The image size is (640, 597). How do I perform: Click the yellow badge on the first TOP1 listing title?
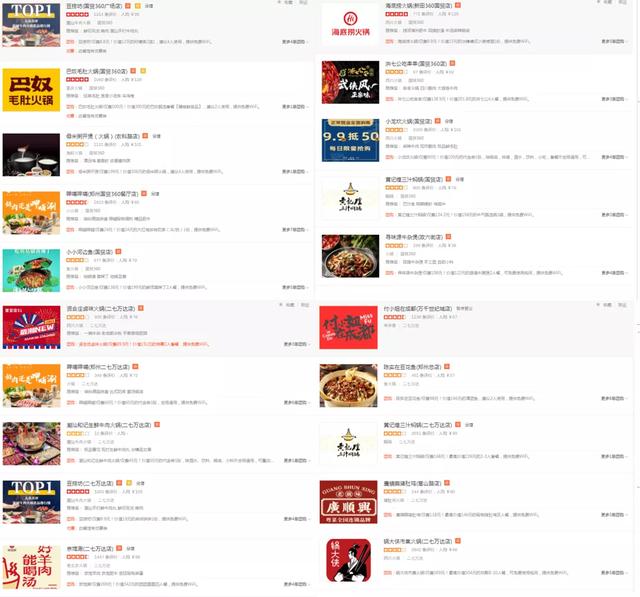[x=138, y=6]
